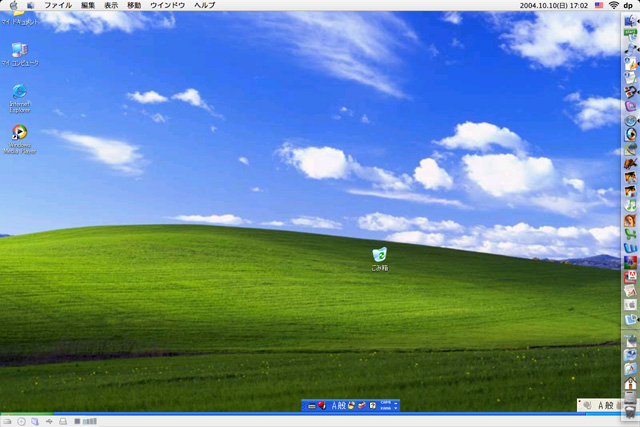The width and height of the screenshot is (640, 427).
Task: Open the ウインドウ (Window) menu
Action: point(167,5)
